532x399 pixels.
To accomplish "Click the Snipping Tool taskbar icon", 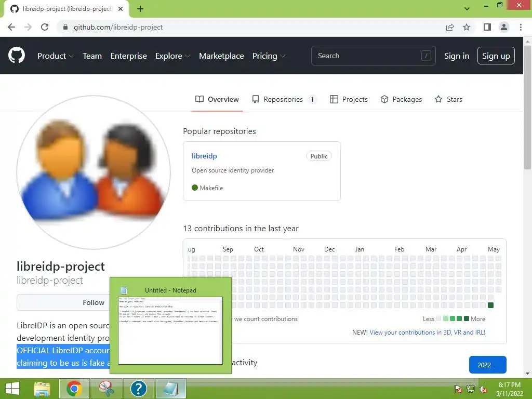I will 106,389.
